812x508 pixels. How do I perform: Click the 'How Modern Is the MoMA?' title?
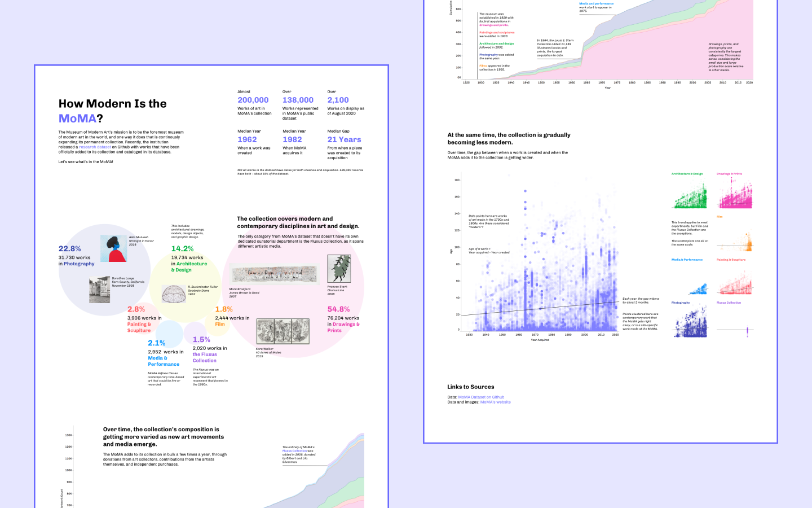[113, 111]
